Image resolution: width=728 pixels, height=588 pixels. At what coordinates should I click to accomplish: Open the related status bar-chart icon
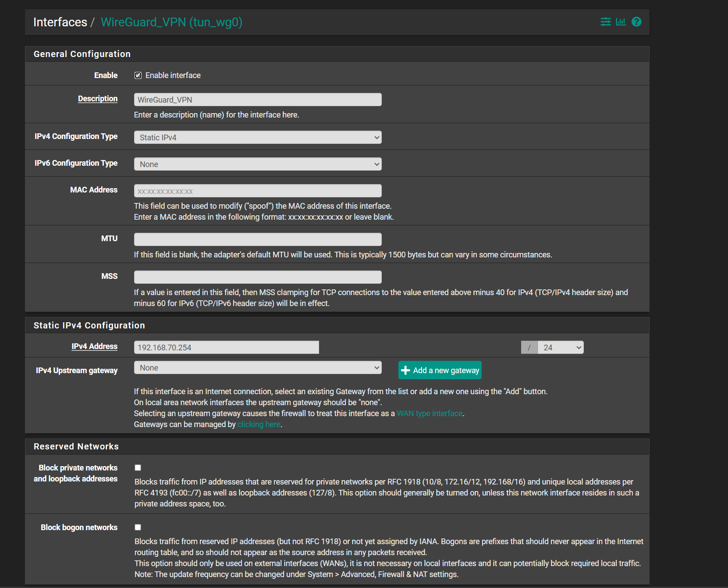tap(621, 22)
